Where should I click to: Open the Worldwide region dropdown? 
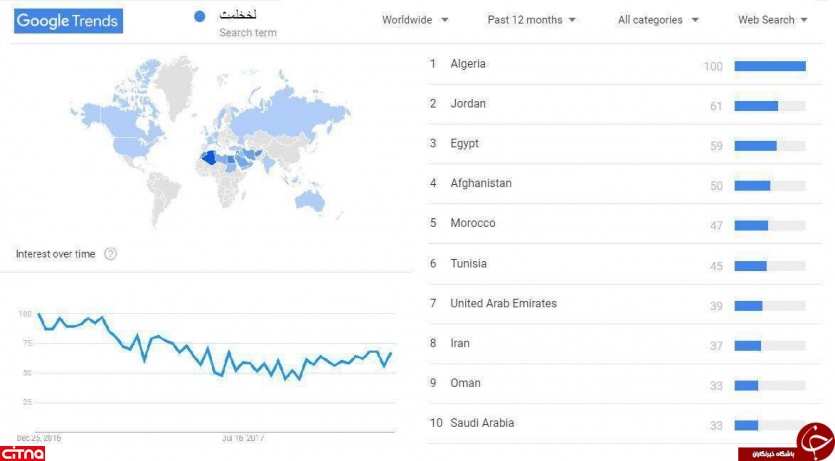pos(415,20)
